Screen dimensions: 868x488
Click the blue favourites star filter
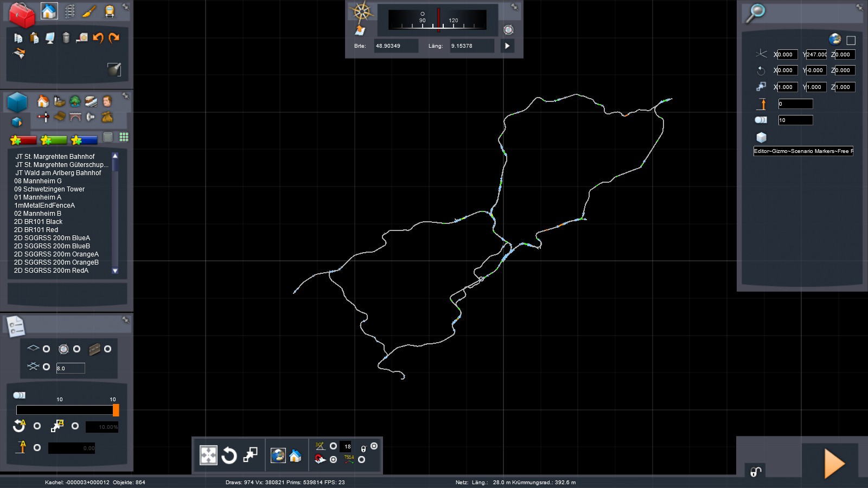pos(84,140)
